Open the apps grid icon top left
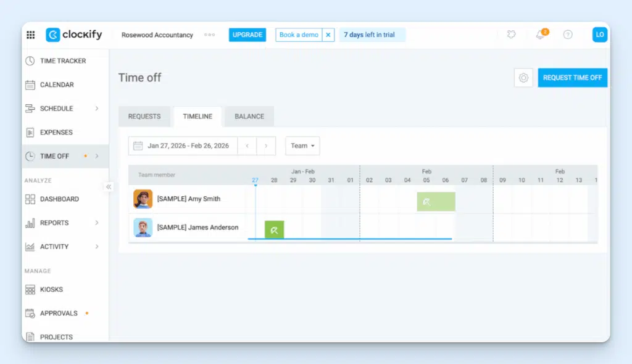 (x=30, y=35)
